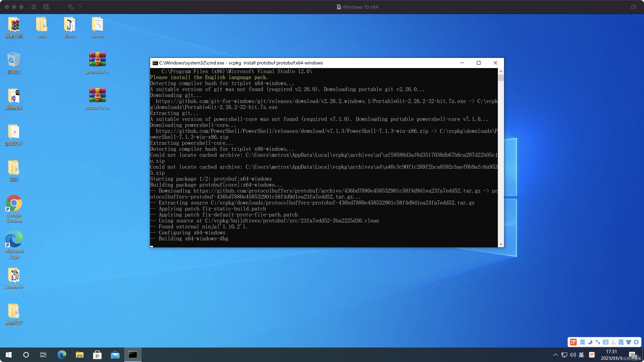This screenshot has width=644, height=362.
Task: Open the client folder icon
Action: (x=70, y=28)
